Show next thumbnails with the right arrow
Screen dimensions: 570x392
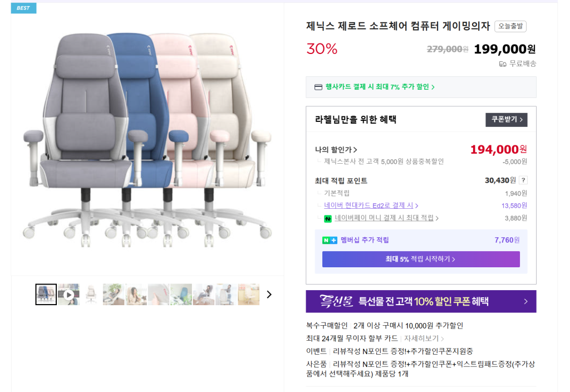coord(269,295)
